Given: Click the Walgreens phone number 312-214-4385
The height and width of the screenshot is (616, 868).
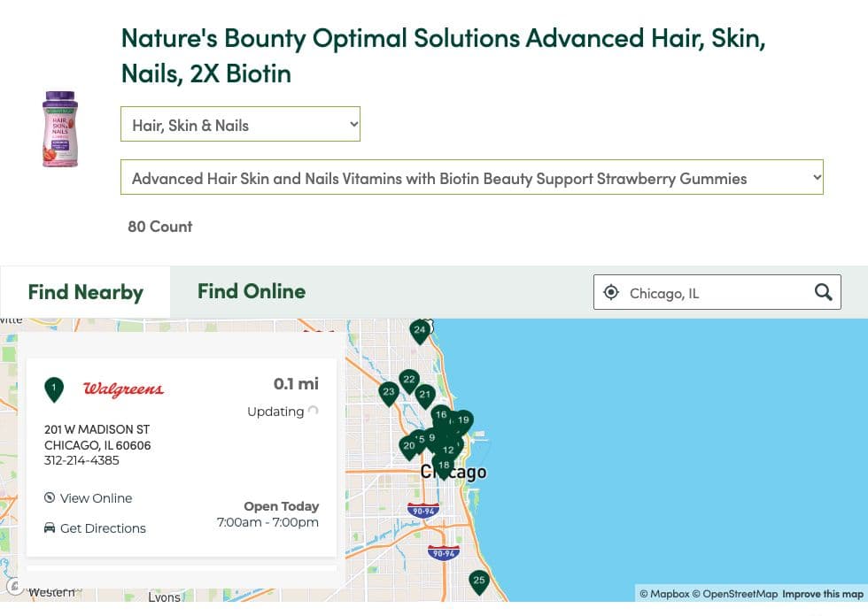Looking at the screenshot, I should pos(81,460).
